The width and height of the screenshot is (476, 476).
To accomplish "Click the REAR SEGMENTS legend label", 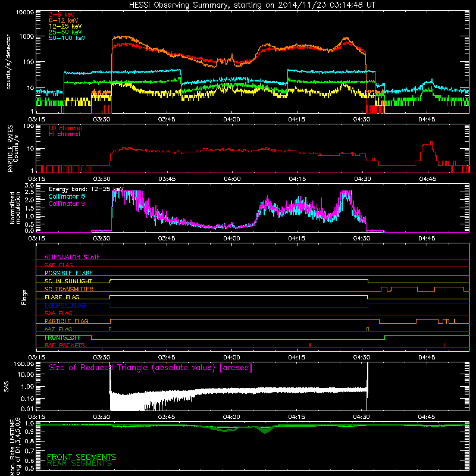I will tap(79, 464).
